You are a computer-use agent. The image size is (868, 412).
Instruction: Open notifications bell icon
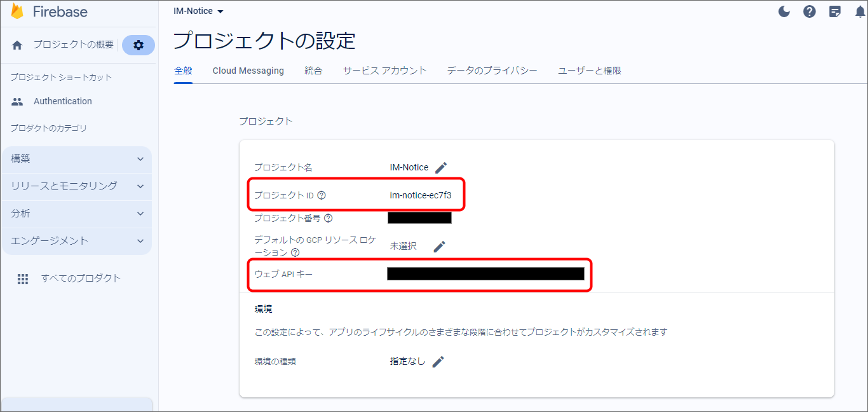tap(860, 11)
